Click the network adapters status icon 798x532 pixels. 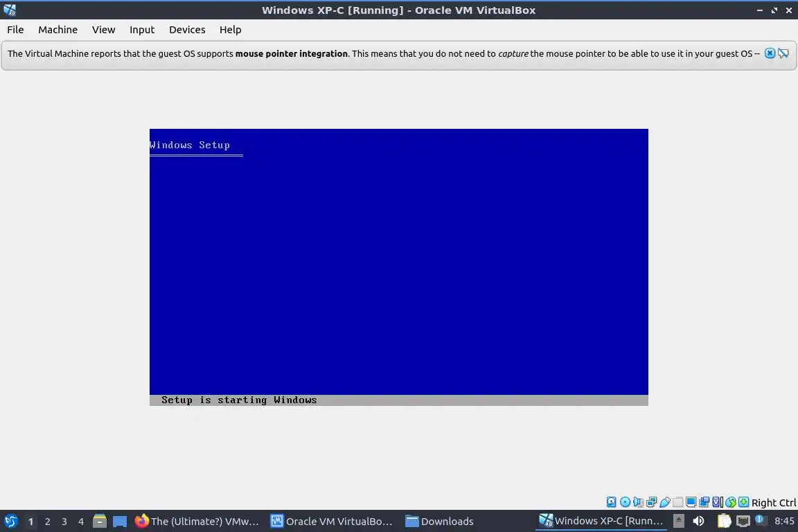651,502
